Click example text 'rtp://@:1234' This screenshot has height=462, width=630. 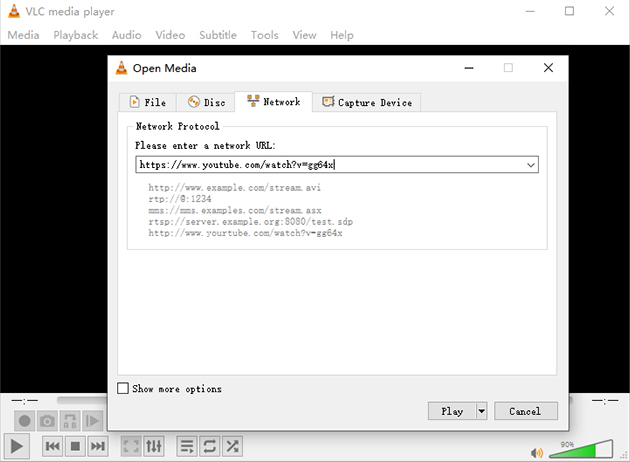point(180,199)
